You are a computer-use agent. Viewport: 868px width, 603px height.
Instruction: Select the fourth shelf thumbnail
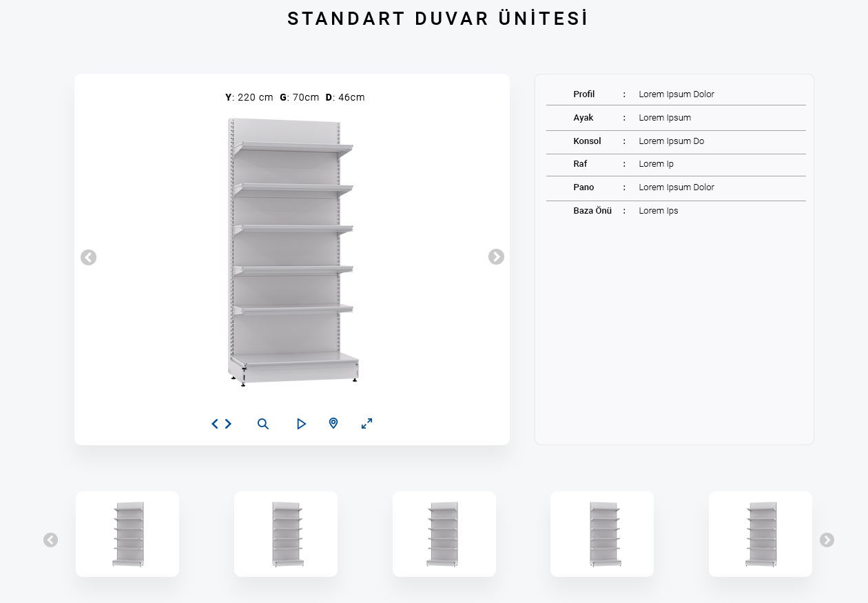[602, 534]
